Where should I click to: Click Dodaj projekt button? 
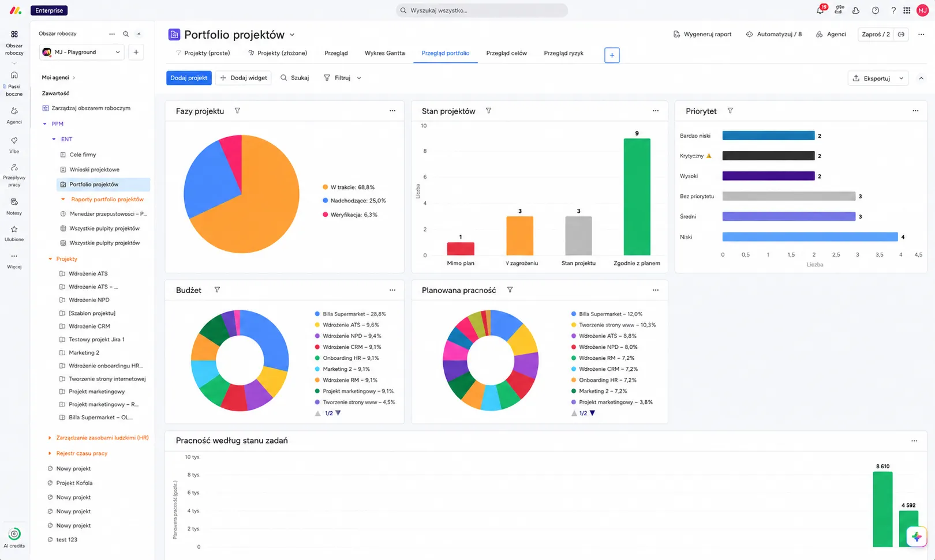click(x=189, y=78)
